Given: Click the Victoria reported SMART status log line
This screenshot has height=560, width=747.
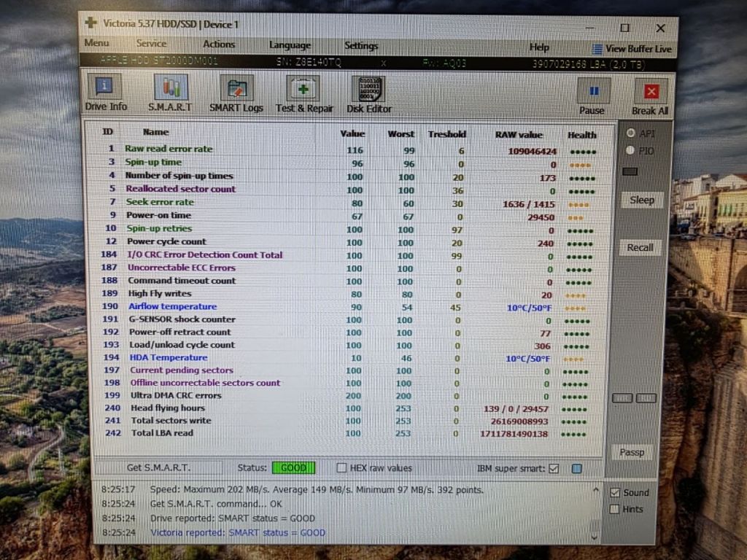Looking at the screenshot, I should (238, 532).
